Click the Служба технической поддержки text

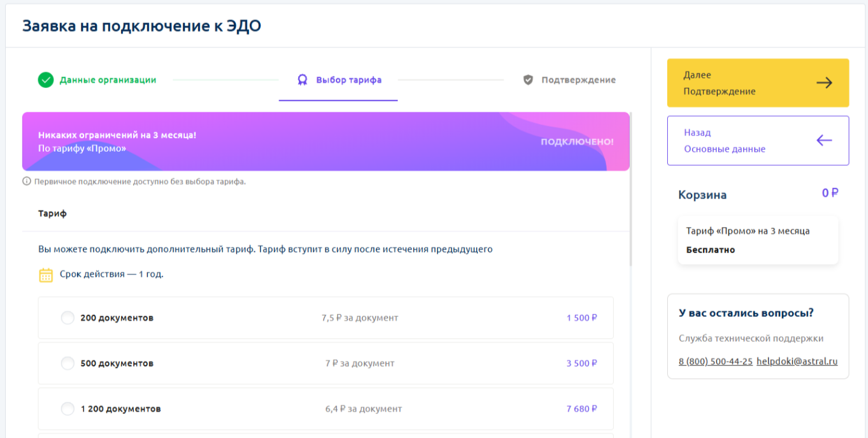[x=751, y=339]
